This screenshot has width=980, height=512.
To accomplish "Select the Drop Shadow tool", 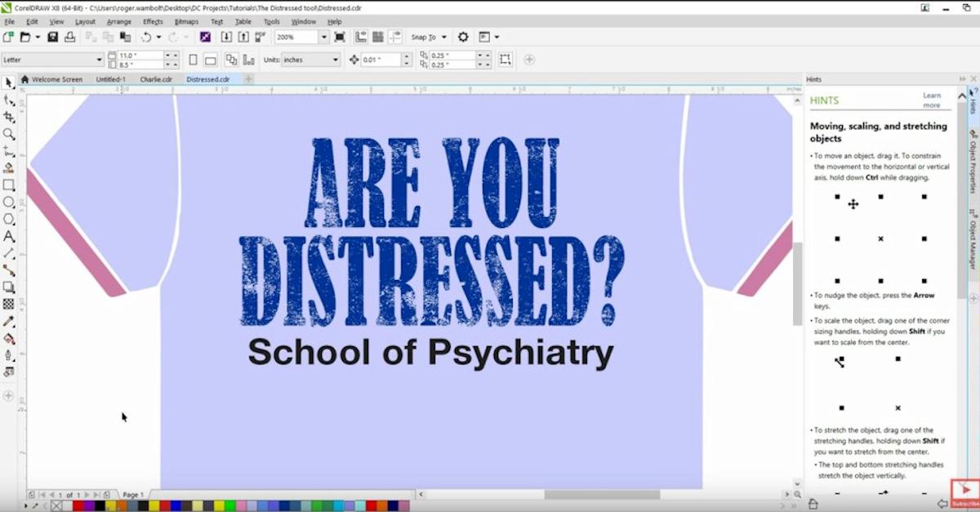I will pos(8,287).
